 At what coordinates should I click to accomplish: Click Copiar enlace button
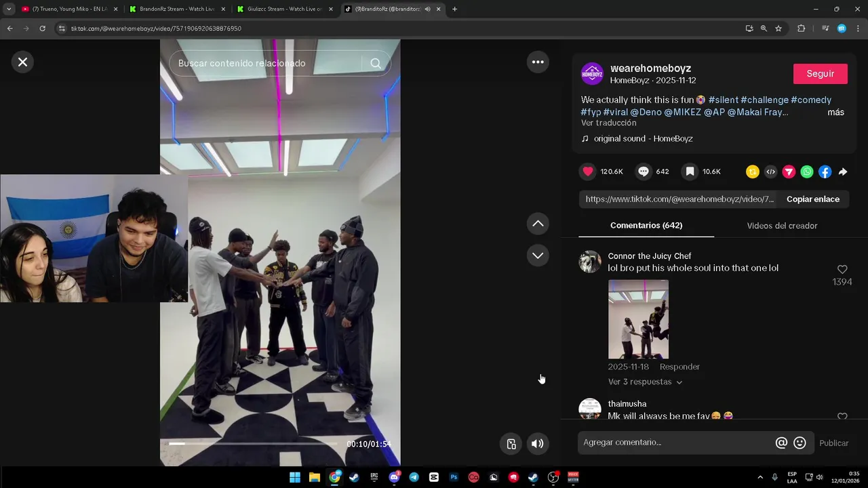(813, 199)
